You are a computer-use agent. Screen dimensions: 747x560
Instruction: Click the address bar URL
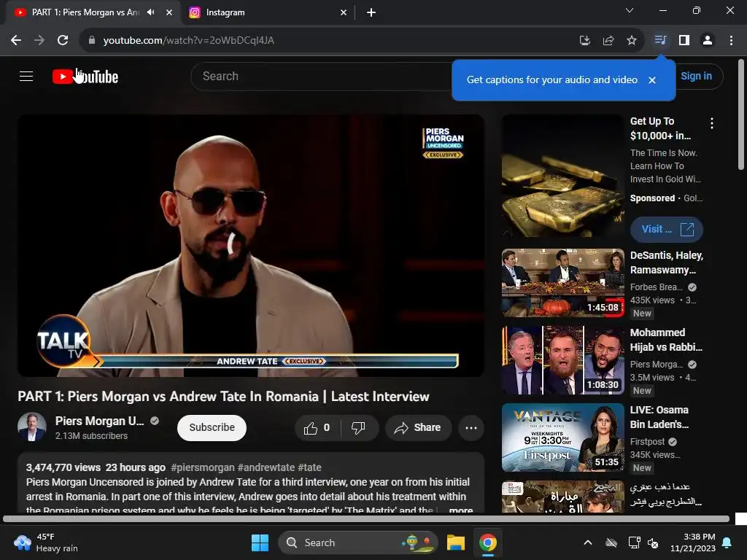pyautogui.click(x=189, y=41)
